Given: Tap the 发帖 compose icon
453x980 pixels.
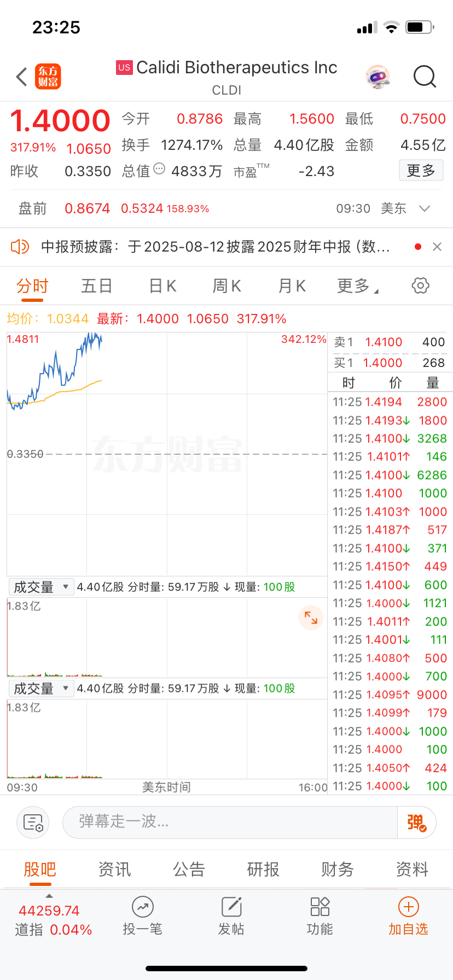Looking at the screenshot, I should (x=231, y=907).
